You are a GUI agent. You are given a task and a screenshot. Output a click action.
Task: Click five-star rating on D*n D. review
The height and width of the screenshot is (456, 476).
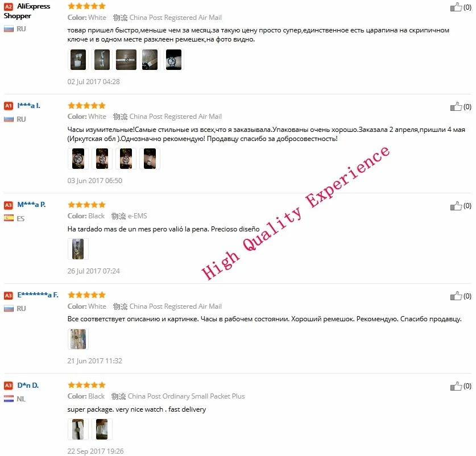(87, 385)
